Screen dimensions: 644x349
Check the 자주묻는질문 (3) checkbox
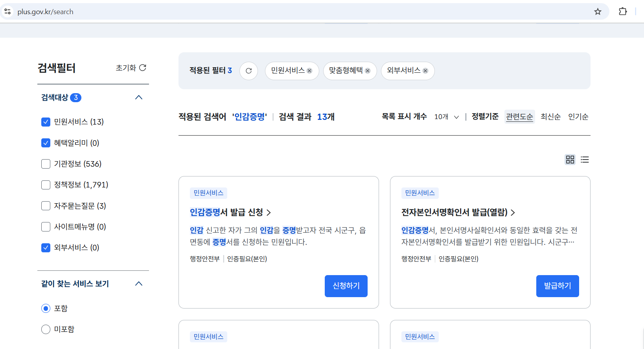coord(46,206)
